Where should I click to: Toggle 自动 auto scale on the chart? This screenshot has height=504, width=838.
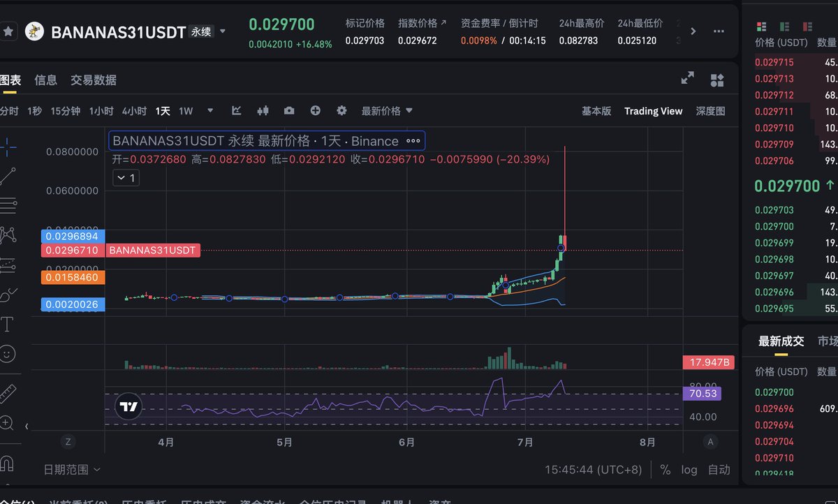(x=719, y=470)
